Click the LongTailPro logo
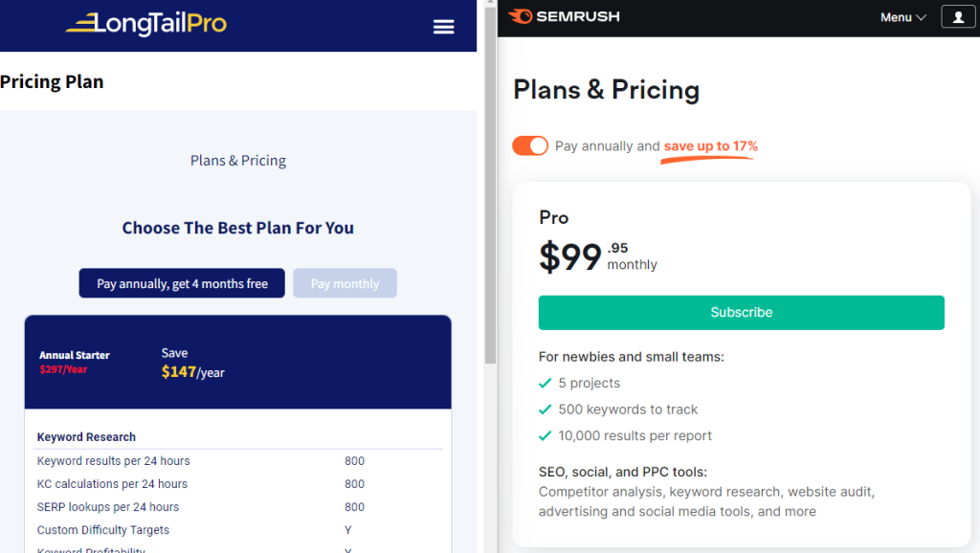The image size is (980, 553). (146, 24)
